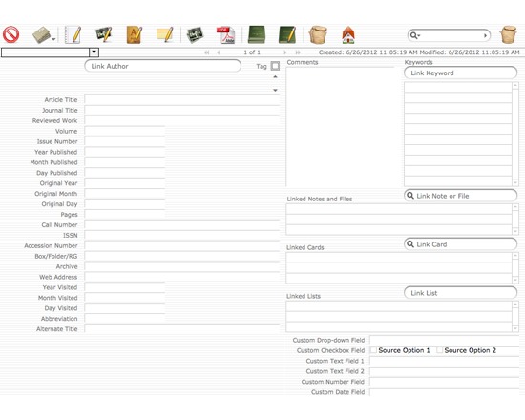Click the photographs stack icon
The height and width of the screenshot is (420, 525).
[195, 35]
